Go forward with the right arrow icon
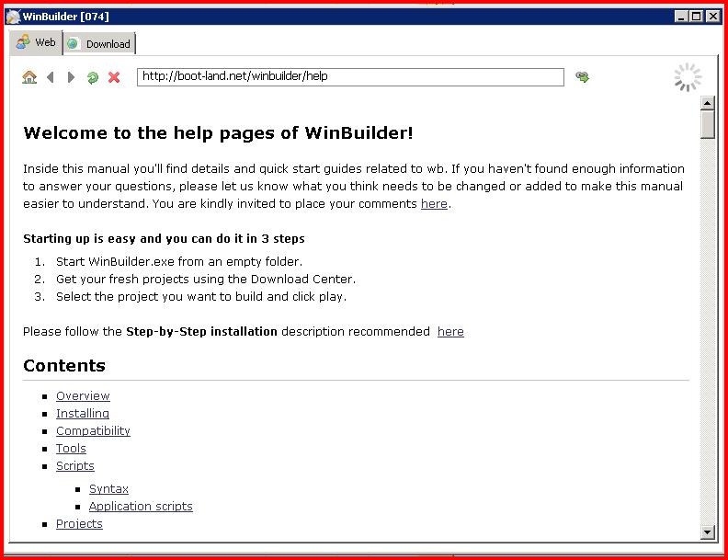The width and height of the screenshot is (728, 560). (71, 77)
